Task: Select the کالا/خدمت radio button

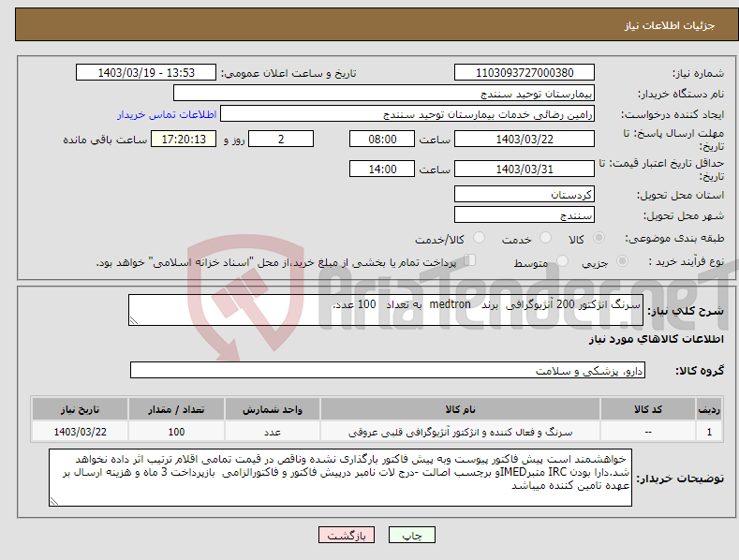Action: point(479,238)
